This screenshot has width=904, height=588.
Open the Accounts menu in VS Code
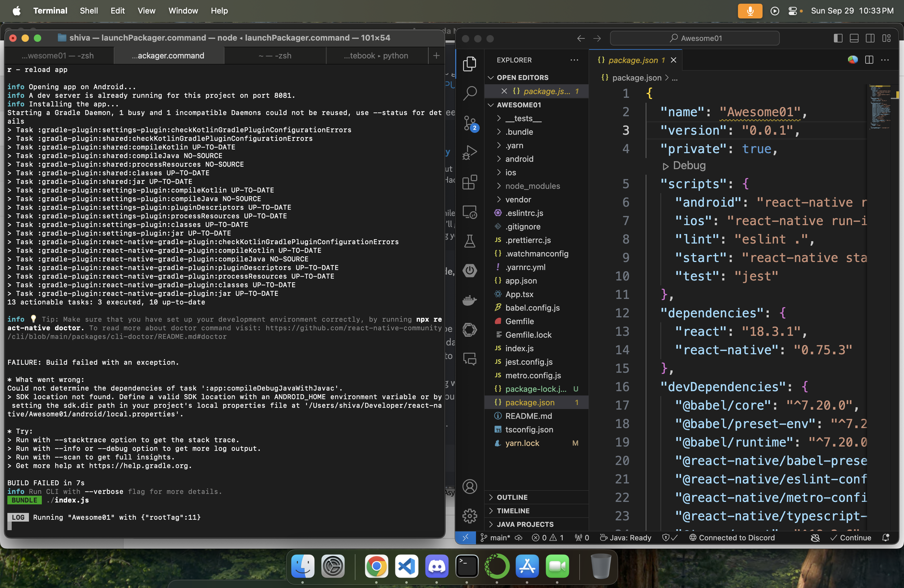tap(470, 486)
